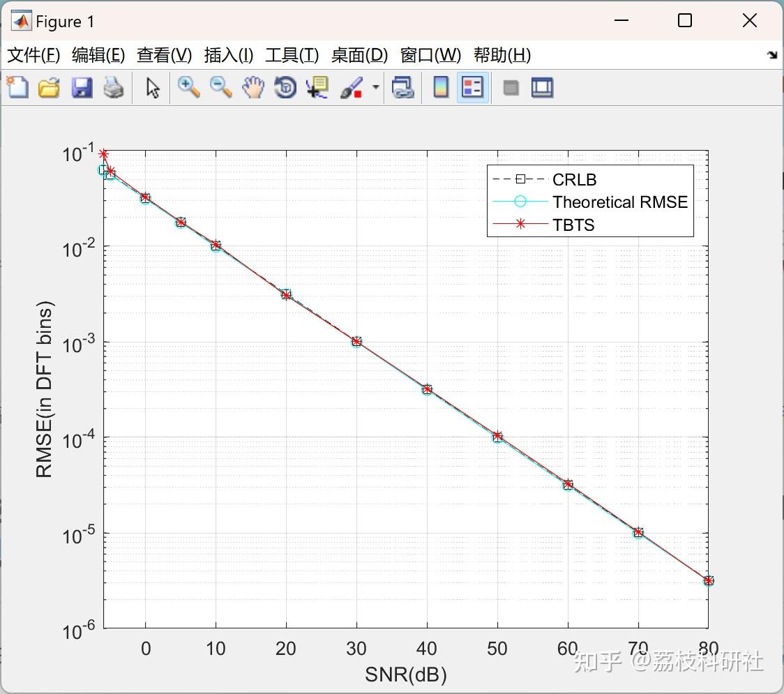
Task: Open the 插入(I) menu
Action: [x=229, y=55]
